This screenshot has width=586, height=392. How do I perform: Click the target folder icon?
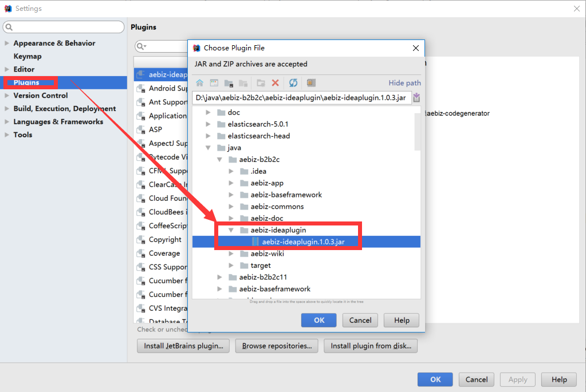pos(244,266)
